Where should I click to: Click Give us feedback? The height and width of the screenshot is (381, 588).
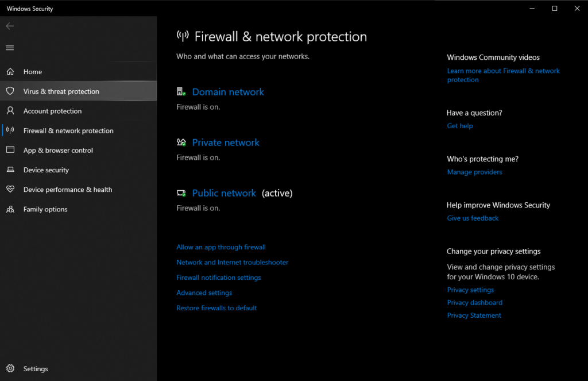pos(473,218)
